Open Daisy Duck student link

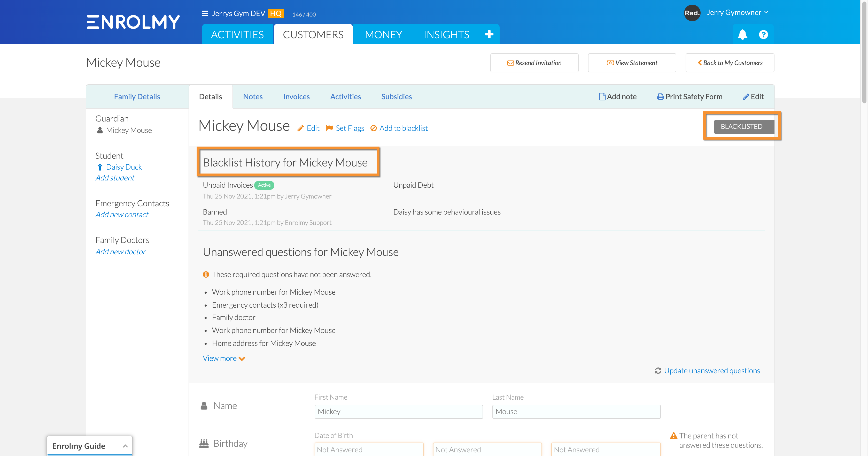(124, 167)
